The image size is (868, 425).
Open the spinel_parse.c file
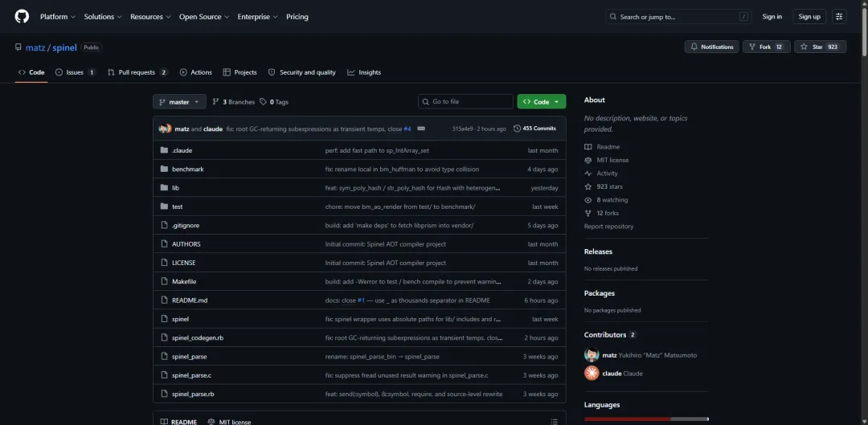click(x=191, y=375)
